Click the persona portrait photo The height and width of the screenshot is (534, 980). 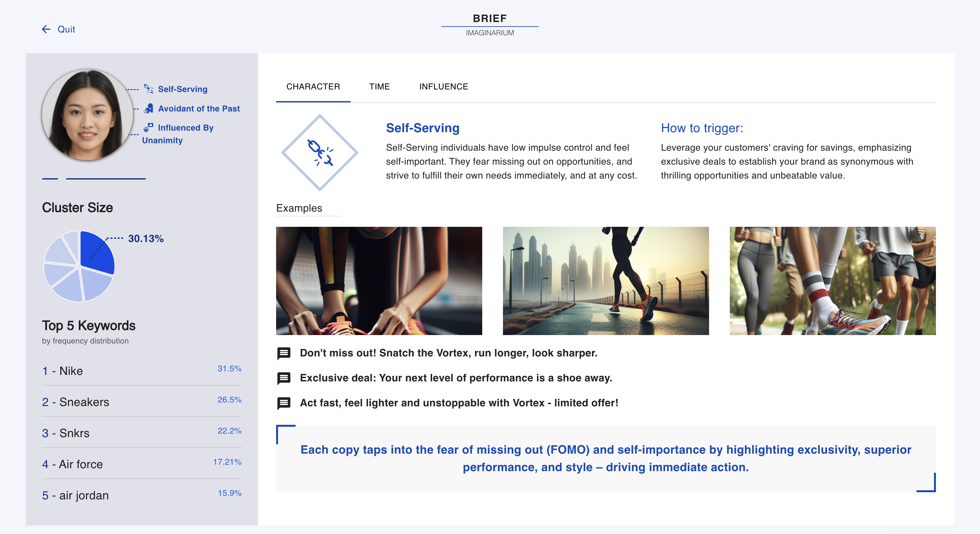coord(87,115)
